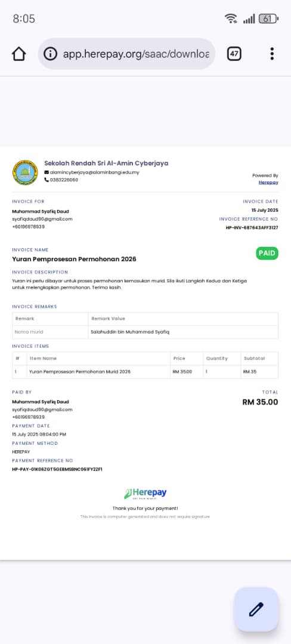The image size is (291, 644).
Task: Tap the RM 35.00 total amount
Action: click(260, 402)
